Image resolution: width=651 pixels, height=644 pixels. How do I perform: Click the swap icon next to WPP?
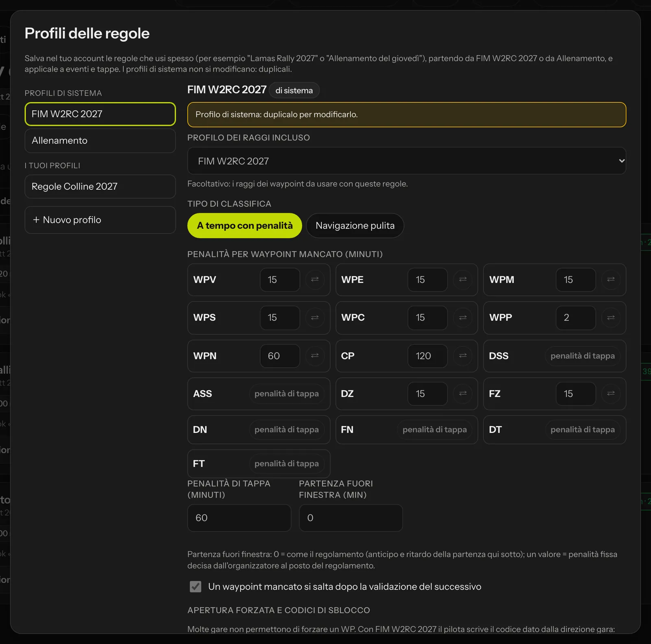pos(611,318)
